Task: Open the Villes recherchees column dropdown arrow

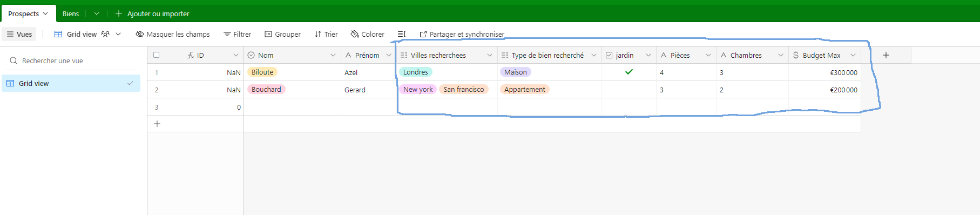Action: coord(490,55)
